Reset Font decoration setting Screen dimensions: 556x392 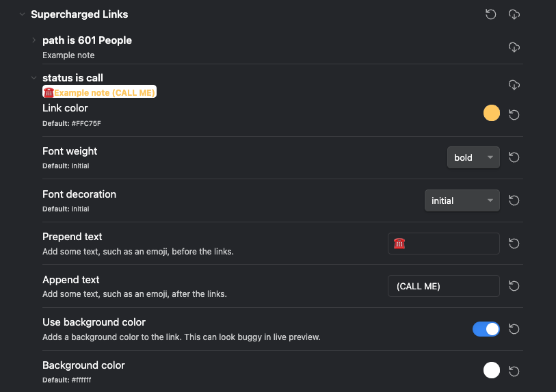coord(514,200)
